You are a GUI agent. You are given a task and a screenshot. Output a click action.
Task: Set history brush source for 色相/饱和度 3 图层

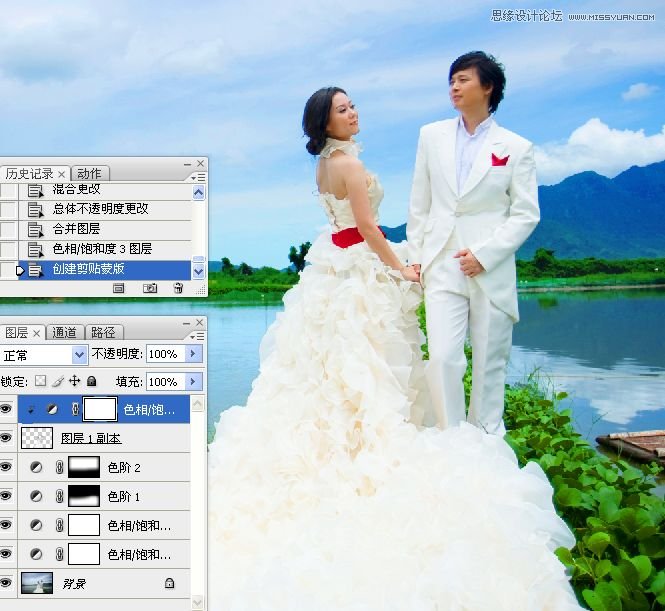[x=8, y=249]
